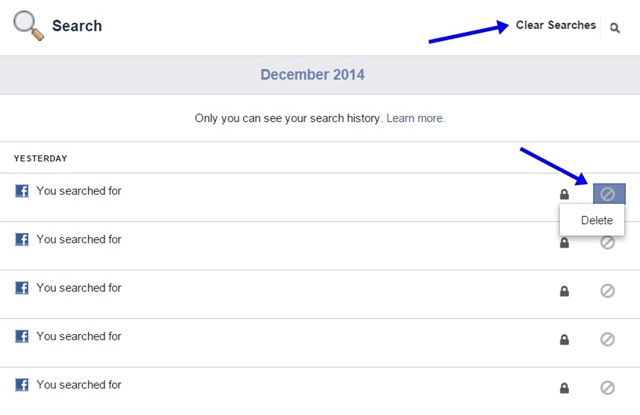Image resolution: width=640 pixels, height=415 pixels.
Task: Open the Learn more link
Action: pos(415,118)
